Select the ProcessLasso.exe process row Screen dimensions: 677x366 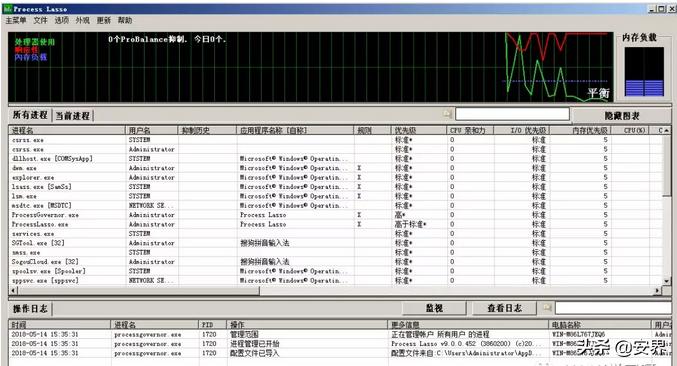coord(335,224)
